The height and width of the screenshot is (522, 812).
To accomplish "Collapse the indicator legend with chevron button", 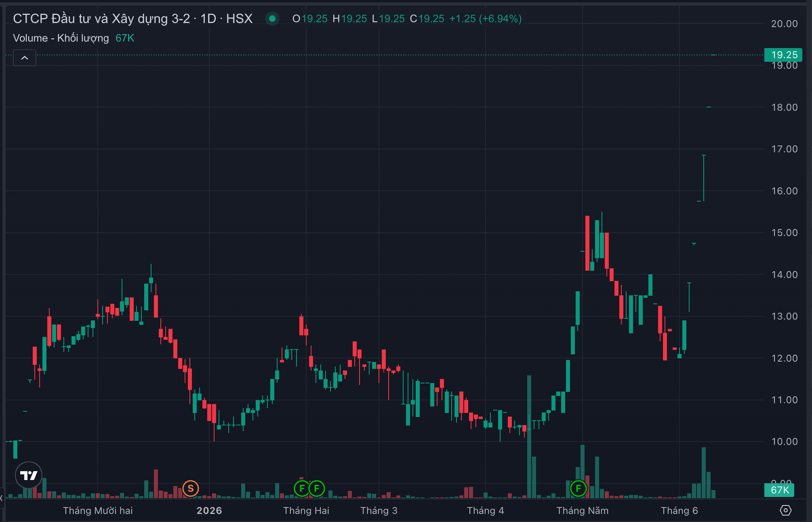I will 25,58.
